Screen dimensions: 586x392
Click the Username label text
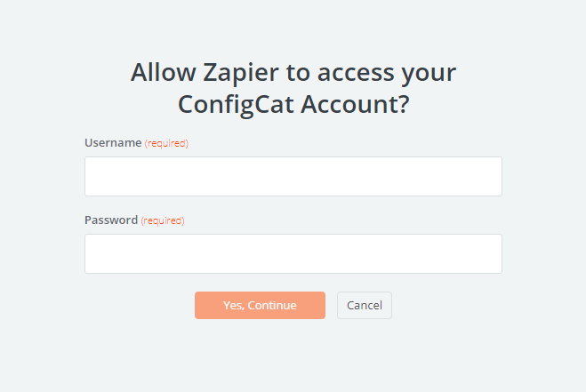click(x=113, y=143)
